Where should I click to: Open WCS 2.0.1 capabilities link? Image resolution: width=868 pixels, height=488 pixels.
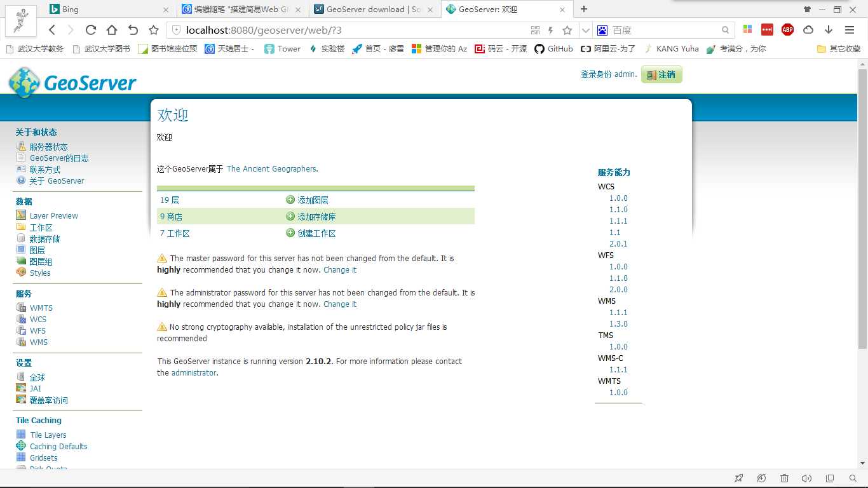(618, 244)
